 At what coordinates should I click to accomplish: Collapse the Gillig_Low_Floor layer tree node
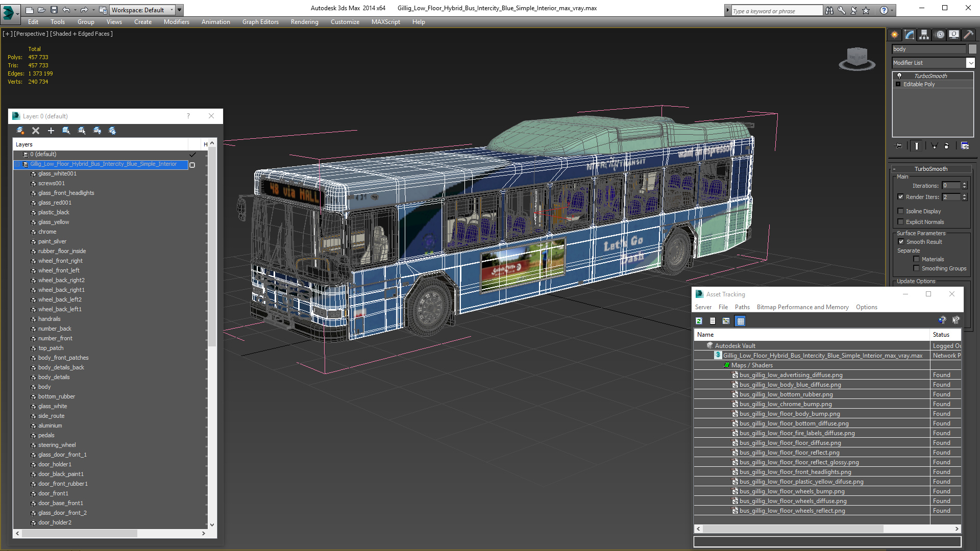(x=17, y=164)
